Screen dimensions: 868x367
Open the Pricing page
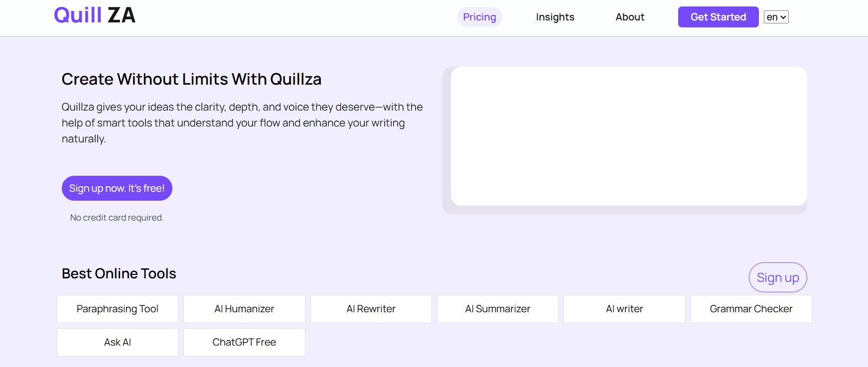[479, 17]
